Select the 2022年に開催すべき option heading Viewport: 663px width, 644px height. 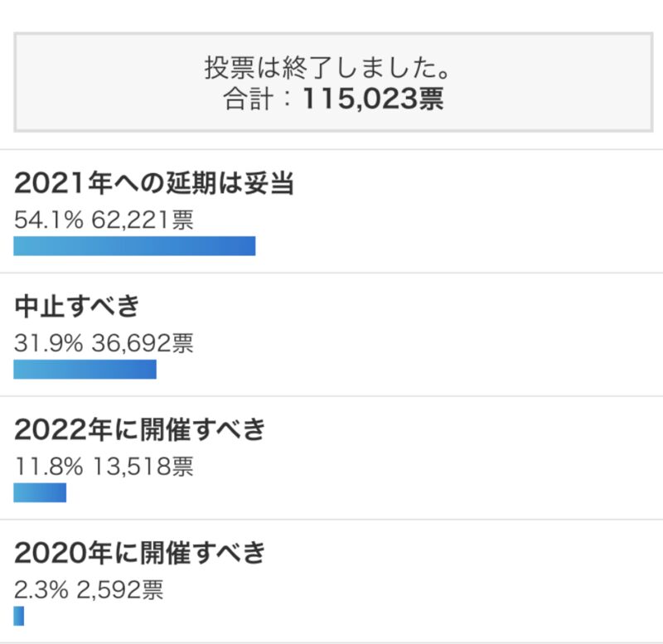(140, 430)
